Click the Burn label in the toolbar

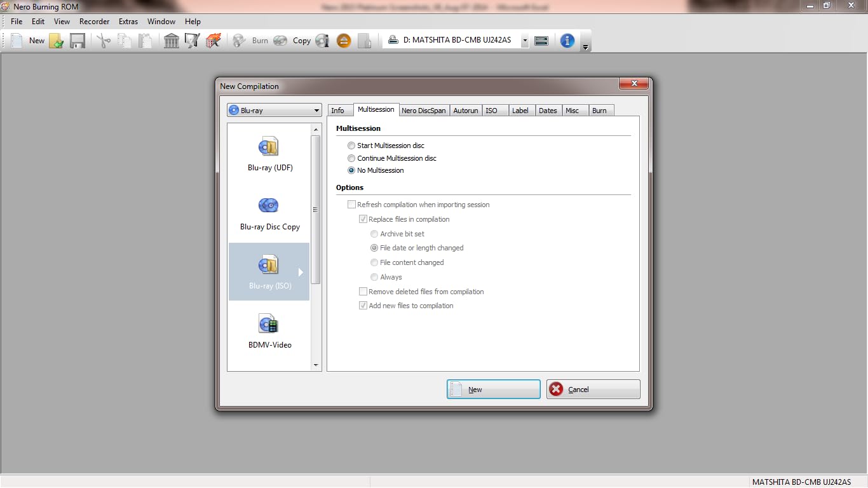[260, 41]
